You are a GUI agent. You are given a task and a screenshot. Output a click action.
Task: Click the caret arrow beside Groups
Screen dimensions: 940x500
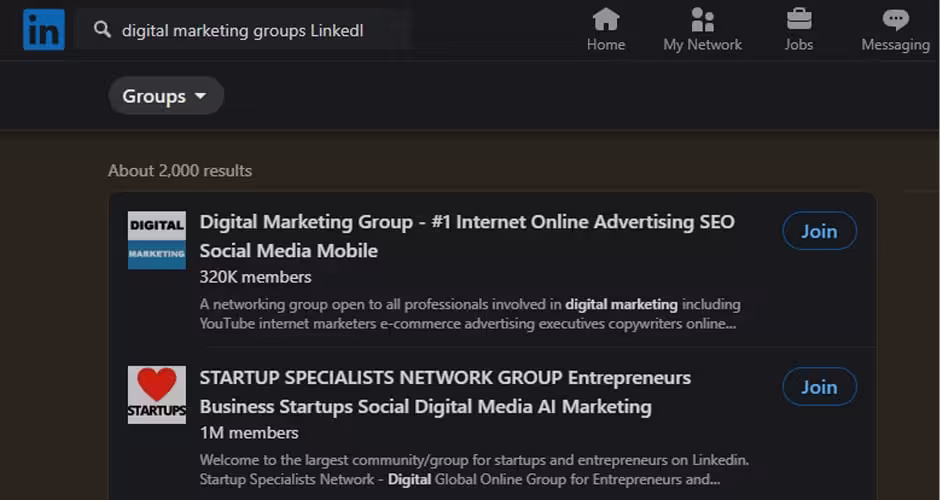pyautogui.click(x=200, y=96)
